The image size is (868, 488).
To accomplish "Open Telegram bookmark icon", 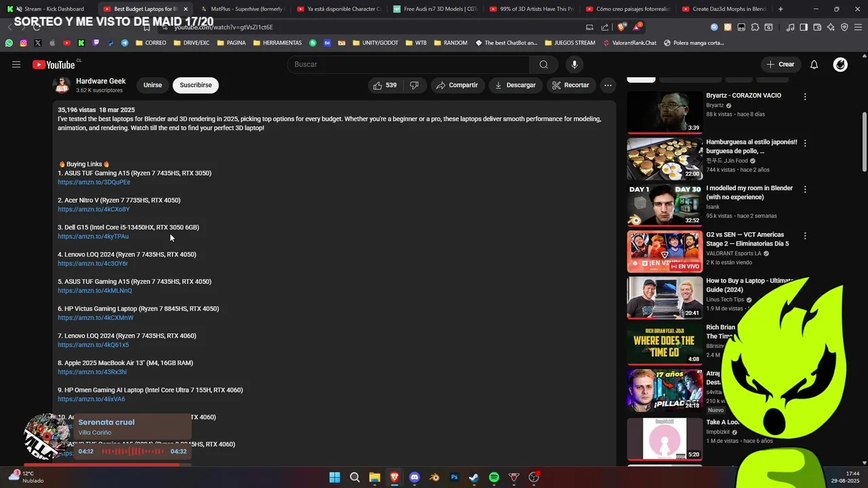I will 125,43.
